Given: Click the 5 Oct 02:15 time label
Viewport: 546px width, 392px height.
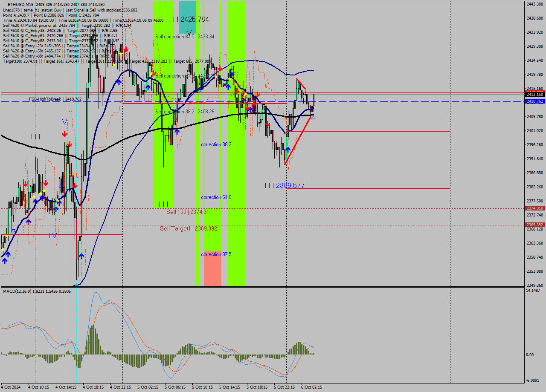Looking at the screenshot, I should [x=148, y=387].
